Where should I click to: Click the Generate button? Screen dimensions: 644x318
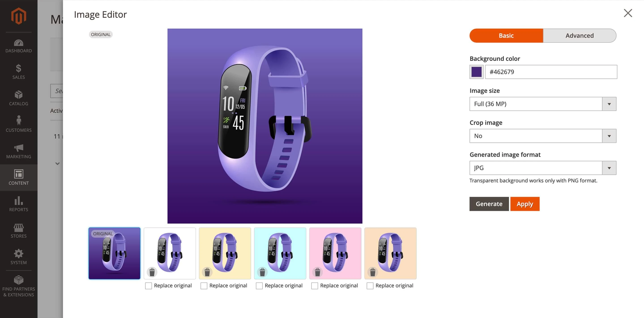click(489, 204)
